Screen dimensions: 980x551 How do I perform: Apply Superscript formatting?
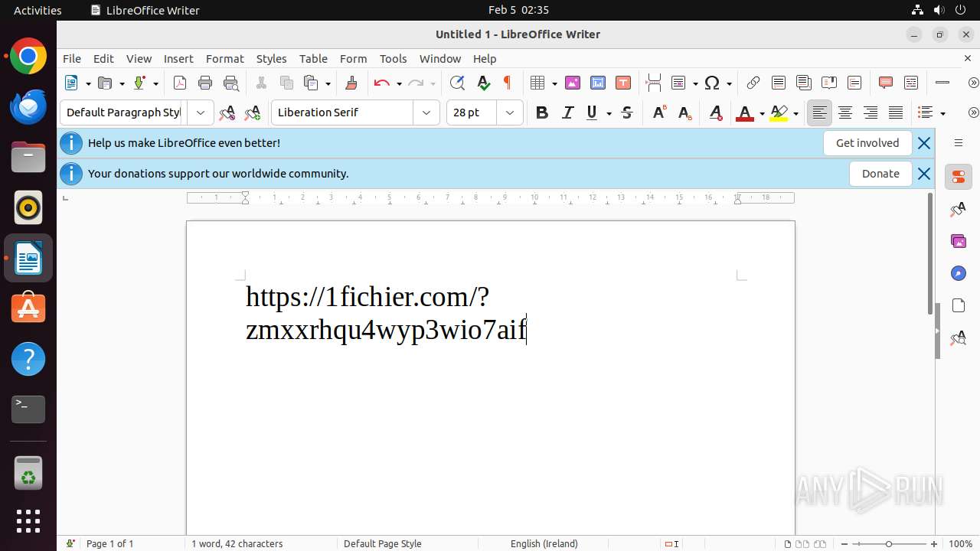click(x=658, y=112)
